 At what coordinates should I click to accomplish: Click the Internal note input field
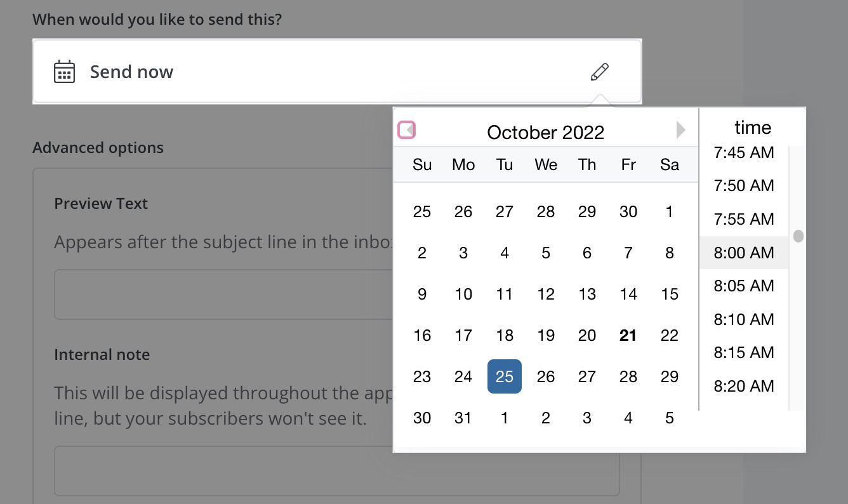point(222,470)
